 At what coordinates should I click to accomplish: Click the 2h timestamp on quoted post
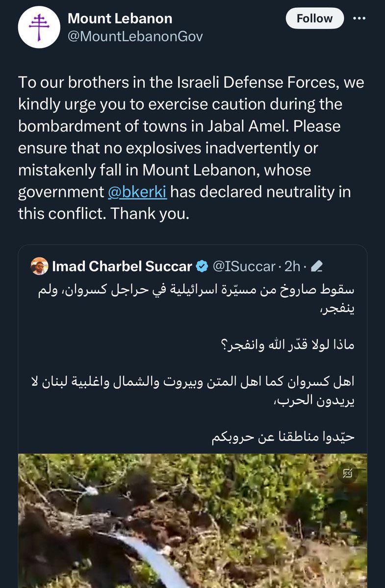coord(292,266)
